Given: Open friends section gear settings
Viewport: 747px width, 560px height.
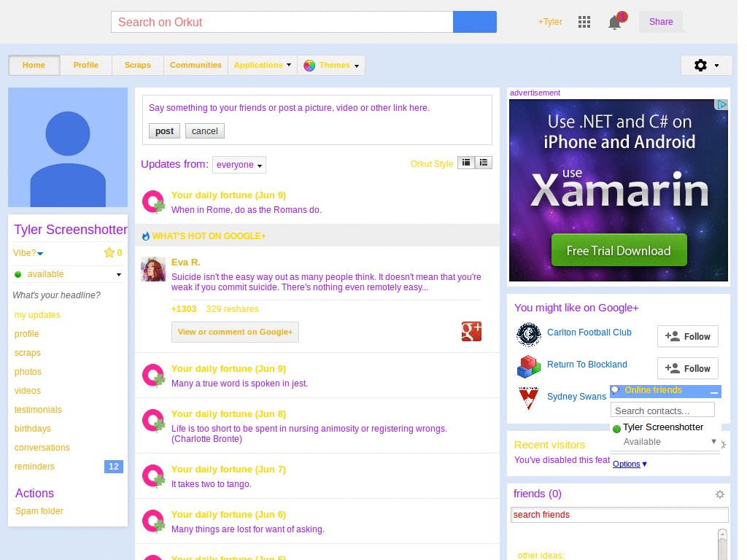Looking at the screenshot, I should pyautogui.click(x=720, y=494).
